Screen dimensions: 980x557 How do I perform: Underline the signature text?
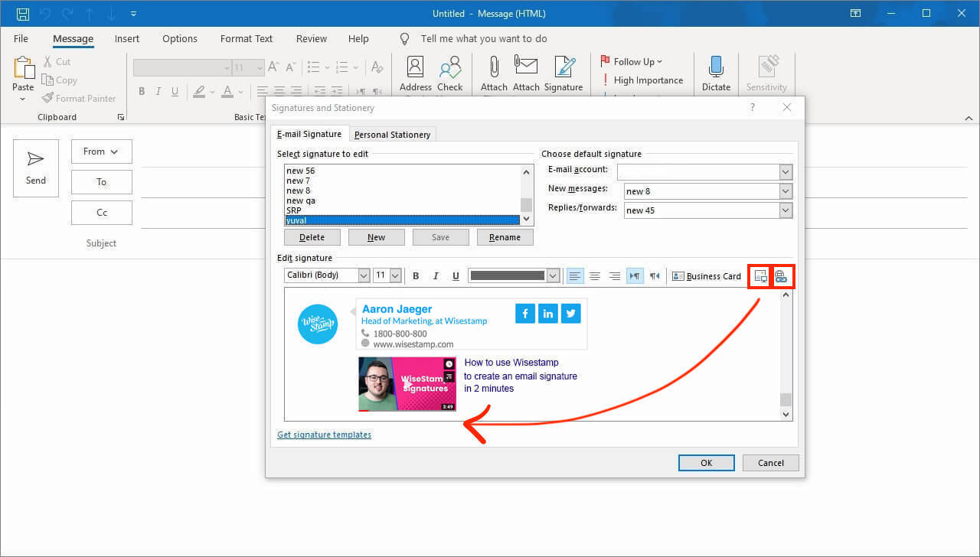[456, 275]
